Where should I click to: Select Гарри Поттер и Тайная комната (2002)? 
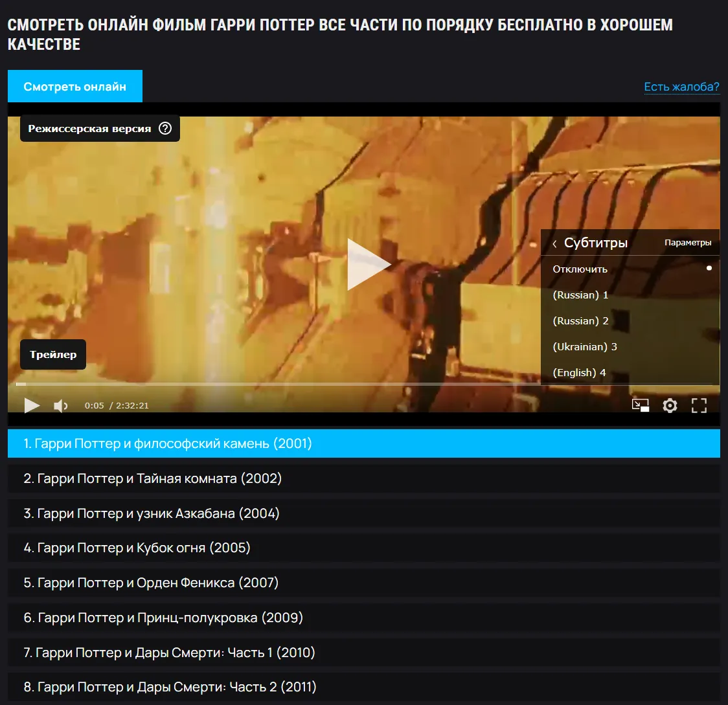click(364, 478)
